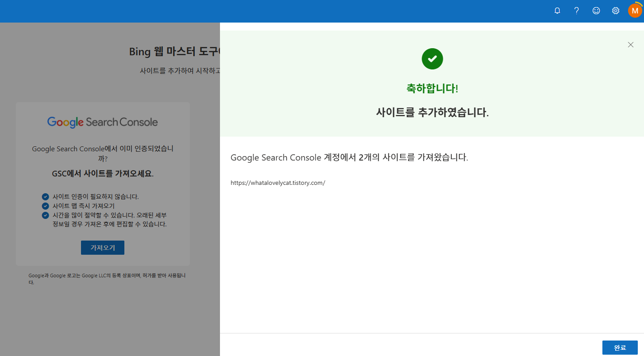Viewport: 644px width, 356px height.
Task: Click the whatalovelycat.tistory.com URL text
Action: click(x=278, y=183)
